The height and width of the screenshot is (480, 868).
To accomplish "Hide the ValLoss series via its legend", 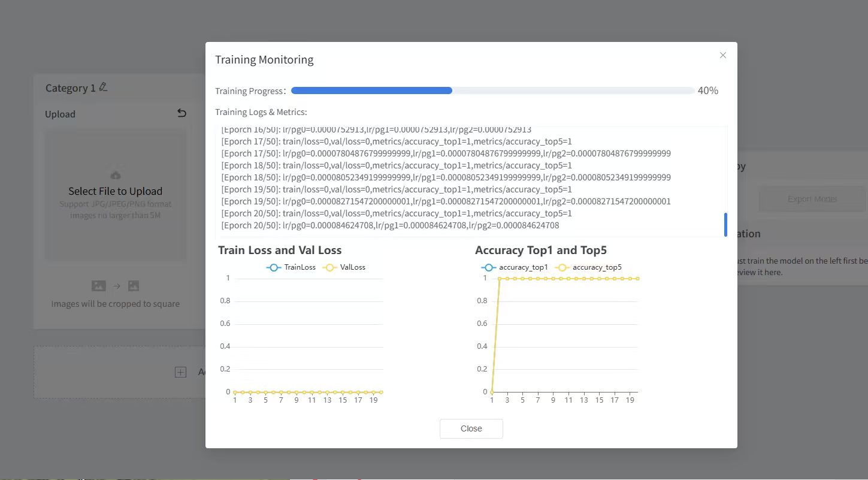I will [x=344, y=267].
